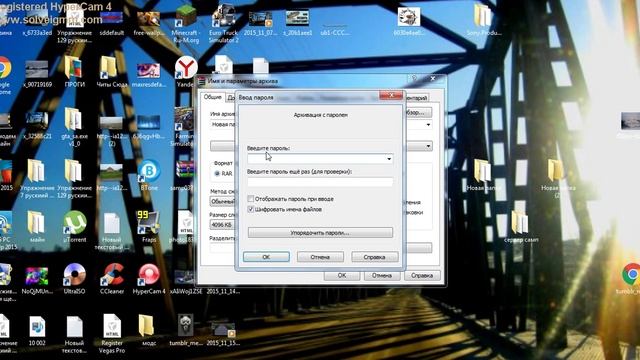Image resolution: width=640 pixels, height=360 pixels.
Task: Select the RAR format radio button
Action: pos(217,173)
